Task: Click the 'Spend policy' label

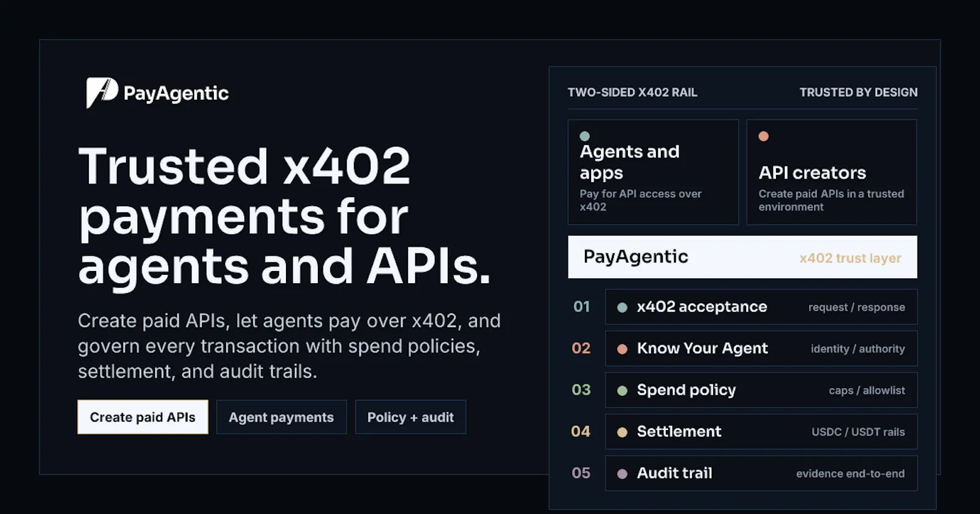Action: pos(687,390)
